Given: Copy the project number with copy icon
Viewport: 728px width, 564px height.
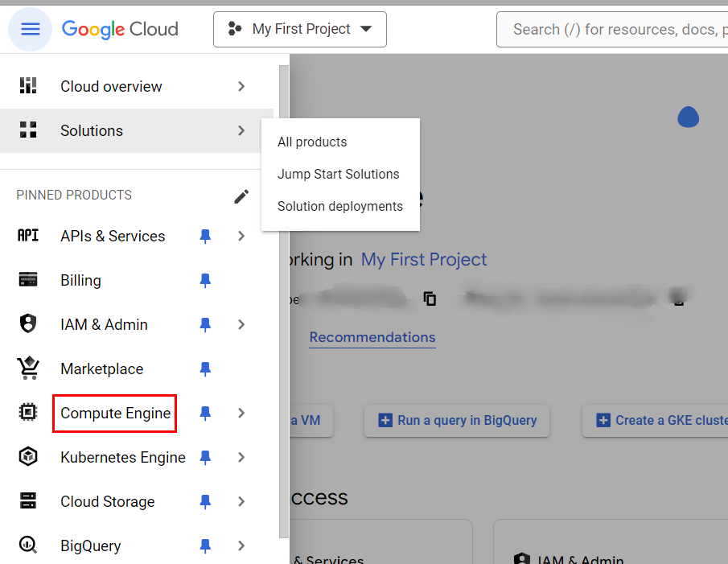Looking at the screenshot, I should tap(430, 298).
